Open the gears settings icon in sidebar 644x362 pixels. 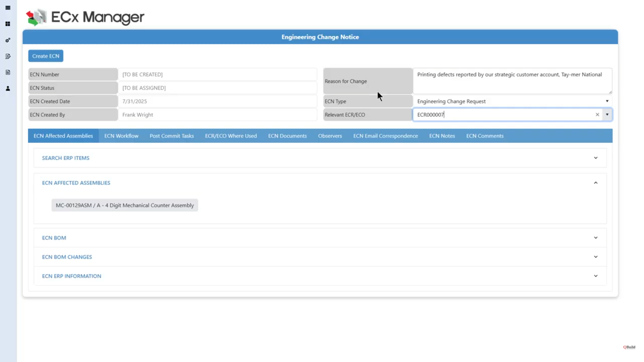point(8,40)
